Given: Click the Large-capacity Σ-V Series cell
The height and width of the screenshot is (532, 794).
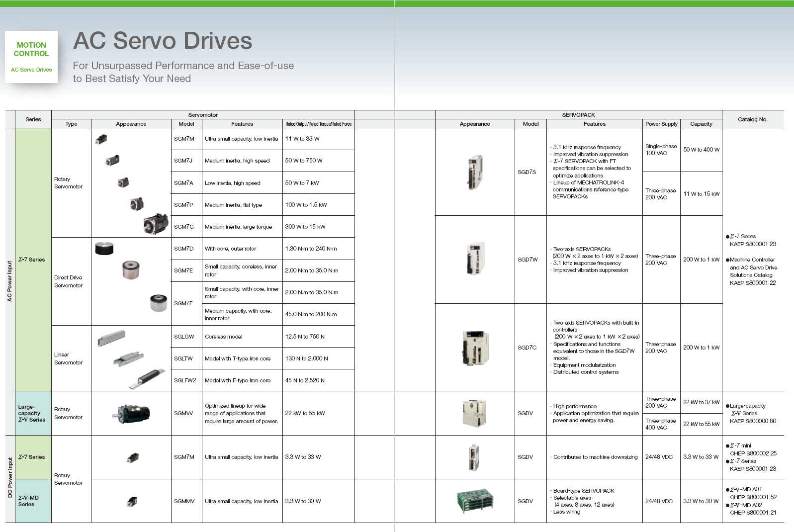Looking at the screenshot, I should 33,413.
